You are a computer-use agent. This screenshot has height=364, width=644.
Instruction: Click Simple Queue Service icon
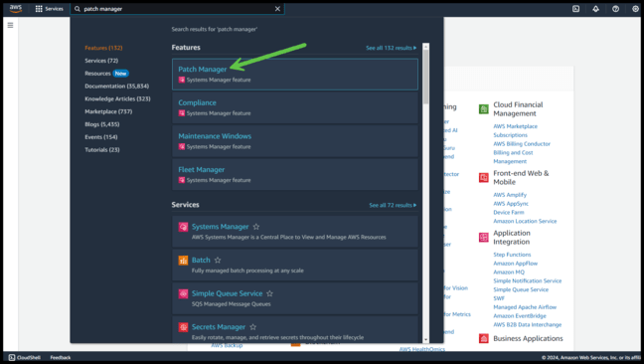click(x=183, y=293)
